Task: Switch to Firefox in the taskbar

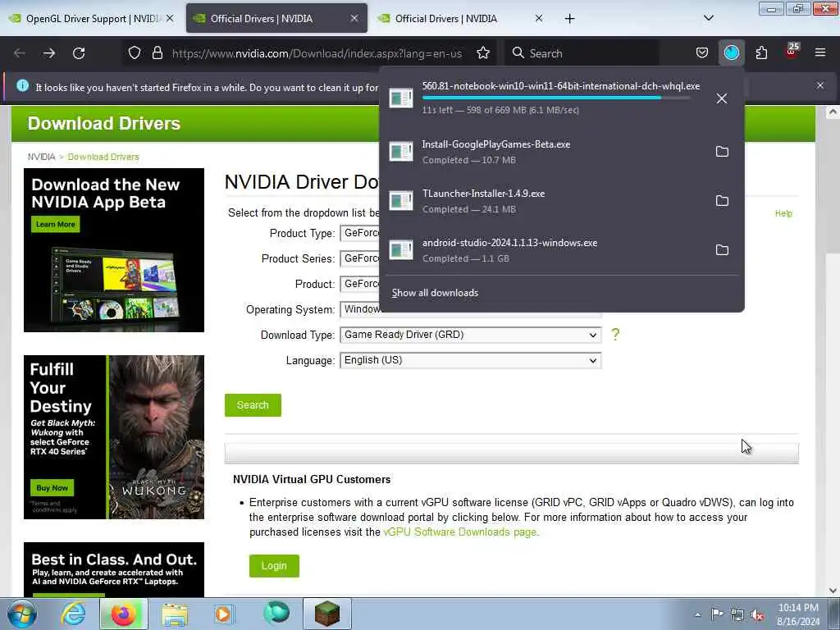Action: [x=123, y=614]
